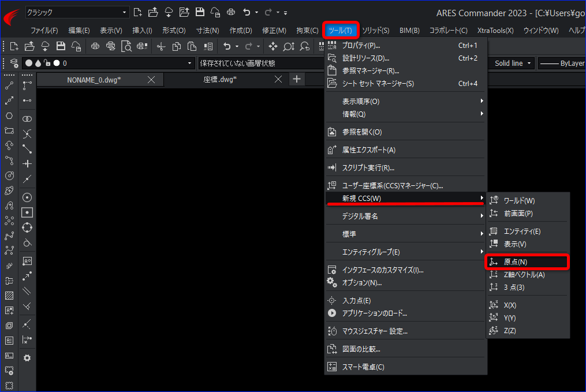Click the white layer color swatch
This screenshot has height=392, width=586.
click(57, 63)
